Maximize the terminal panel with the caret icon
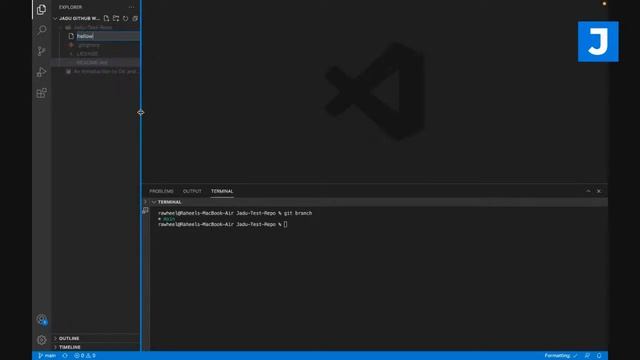Viewport: 640px width, 360px height. click(588, 191)
